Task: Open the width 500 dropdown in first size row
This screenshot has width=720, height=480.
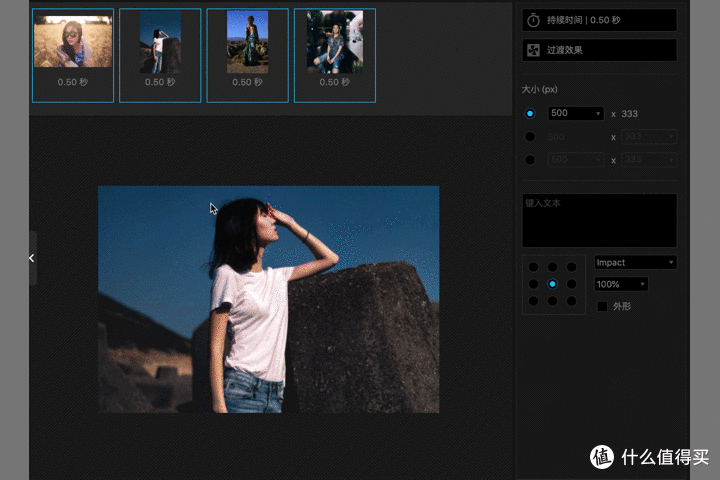Action: (x=576, y=113)
